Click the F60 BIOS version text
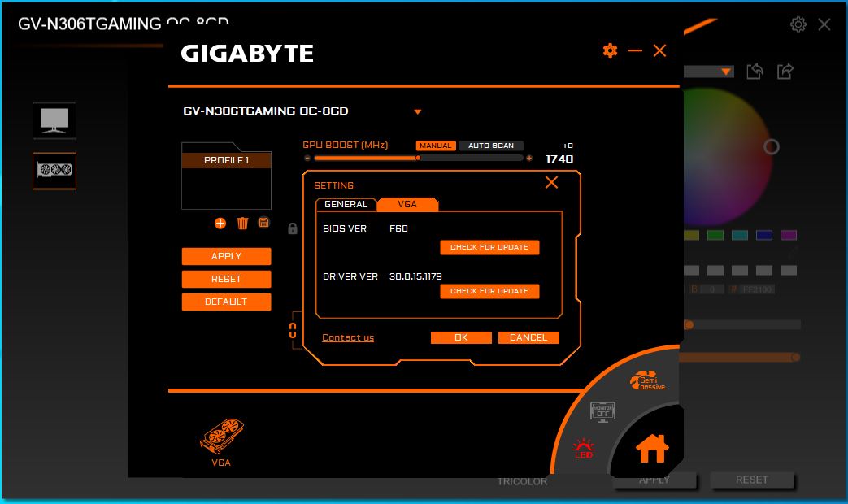This screenshot has height=504, width=848. coord(398,228)
